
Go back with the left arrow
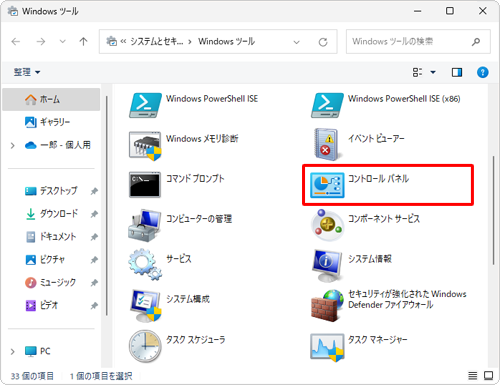pos(16,42)
